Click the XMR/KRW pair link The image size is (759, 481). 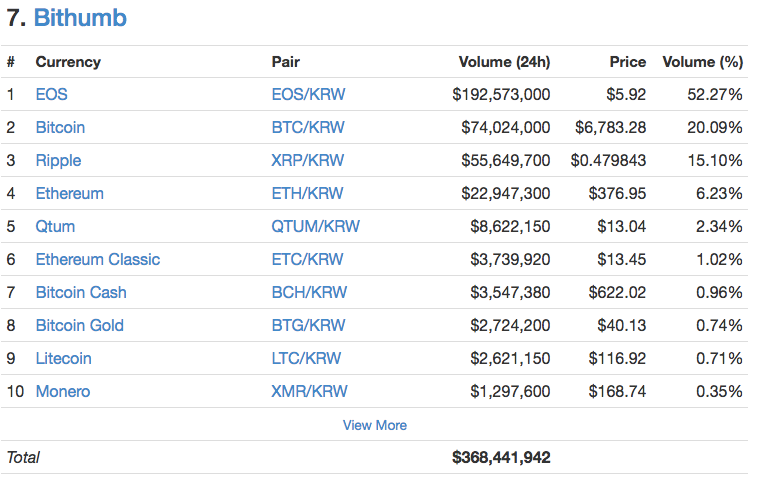[x=309, y=391]
